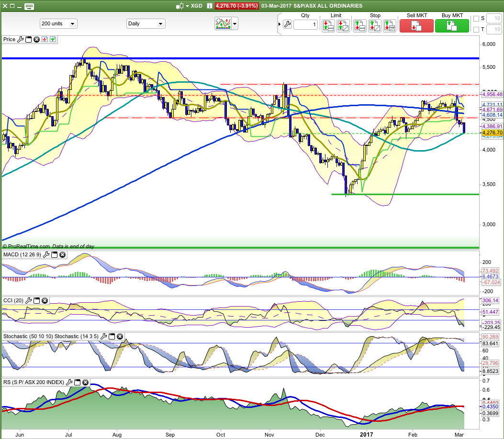Open the '200 units' dropdown
Screen dimensions: 504x439
58,24
